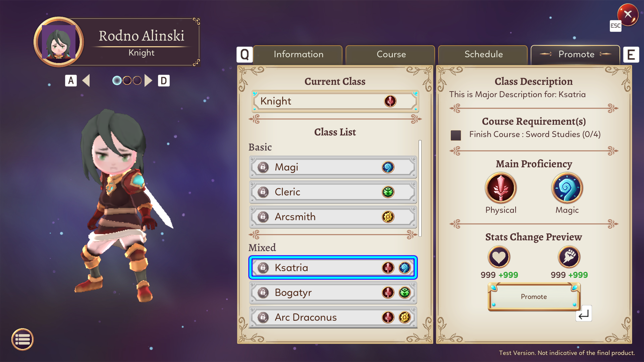This screenshot has height=362, width=644.
Task: Go to previous character with left arrow
Action: [86, 81]
